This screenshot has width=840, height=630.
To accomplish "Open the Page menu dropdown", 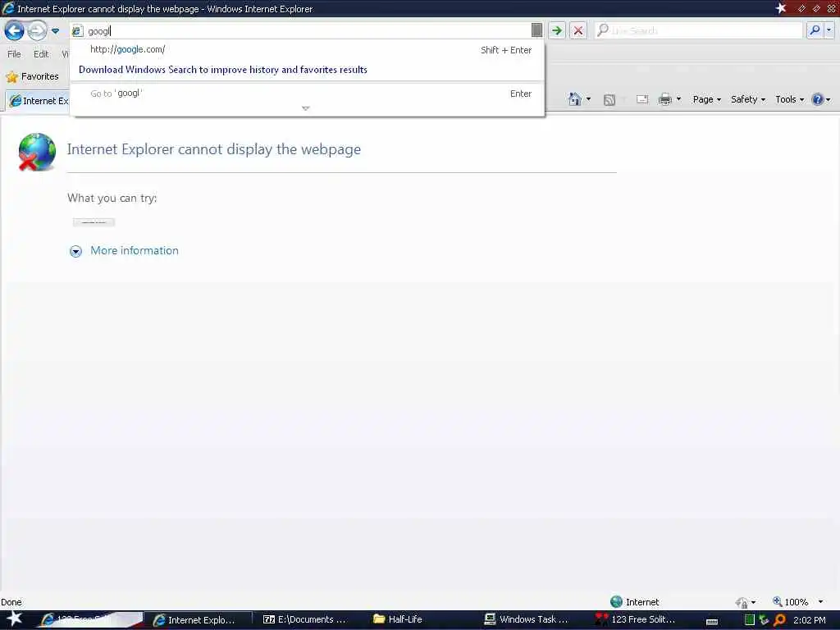I will (x=706, y=99).
